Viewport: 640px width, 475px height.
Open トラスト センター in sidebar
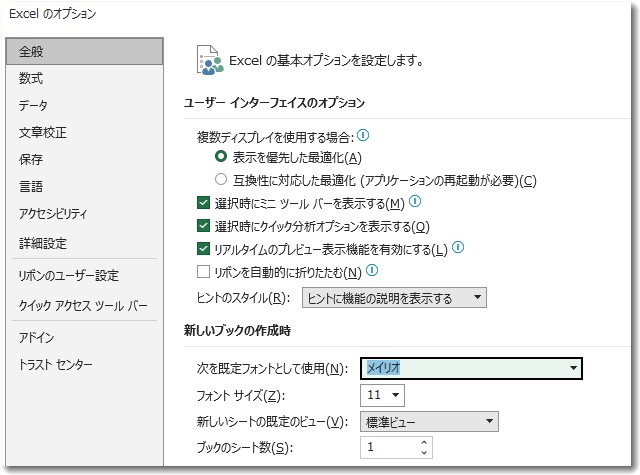tap(84, 364)
